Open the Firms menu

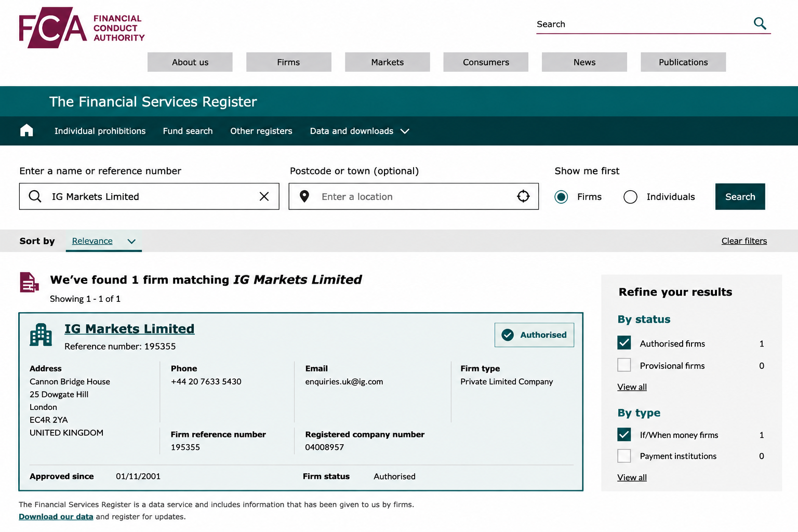coord(288,62)
